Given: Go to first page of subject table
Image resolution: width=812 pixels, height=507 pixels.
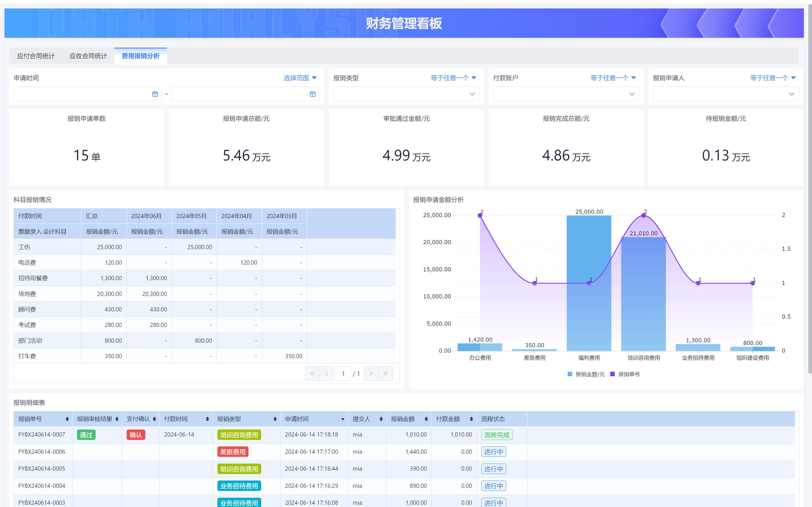Looking at the screenshot, I should tap(312, 373).
